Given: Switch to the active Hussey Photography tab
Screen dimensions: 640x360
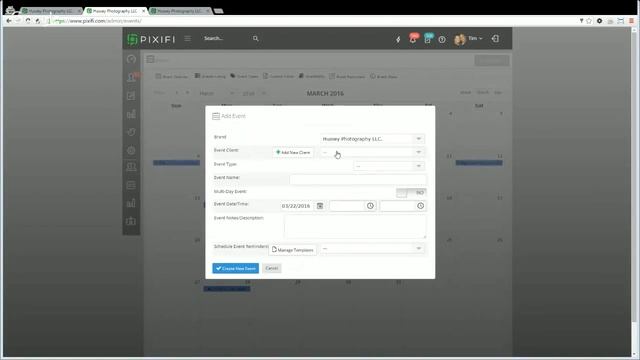Looking at the screenshot, I should pyautogui.click(x=115, y=11).
